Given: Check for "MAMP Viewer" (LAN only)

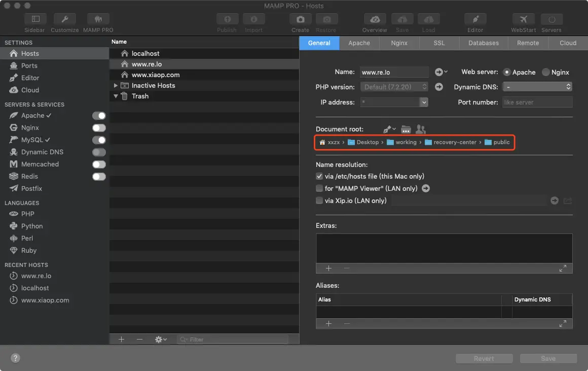Looking at the screenshot, I should (319, 188).
